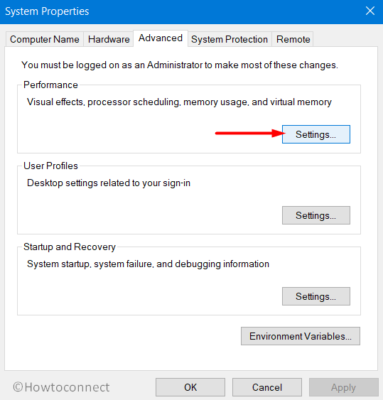Image resolution: width=383 pixels, height=400 pixels.
Task: Click the Environment Variables button
Action: coord(300,336)
